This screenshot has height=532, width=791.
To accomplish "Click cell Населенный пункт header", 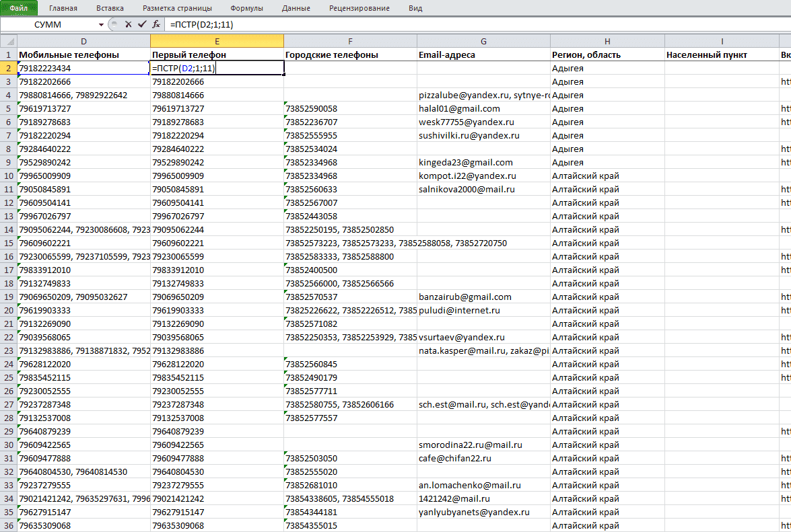I will coord(722,54).
